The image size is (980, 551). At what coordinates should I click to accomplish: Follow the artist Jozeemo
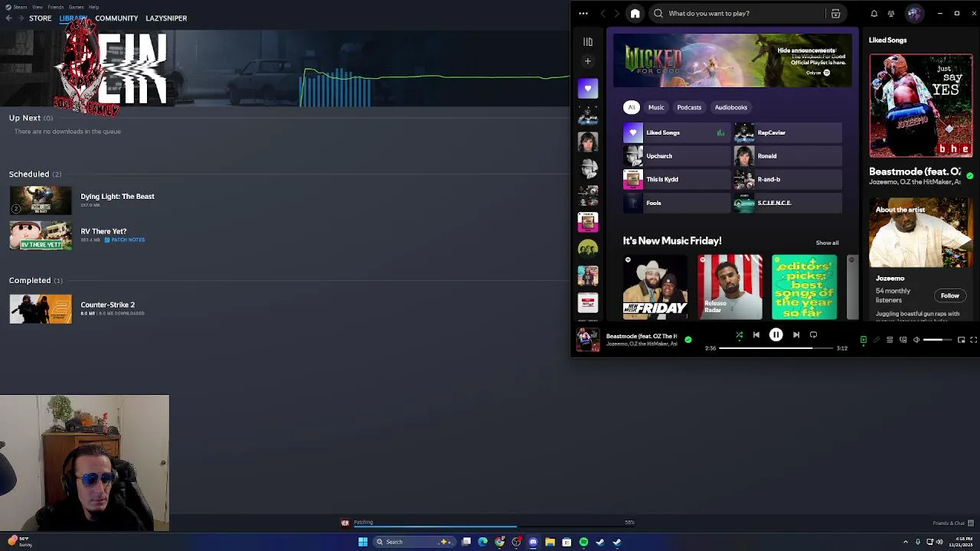click(949, 295)
